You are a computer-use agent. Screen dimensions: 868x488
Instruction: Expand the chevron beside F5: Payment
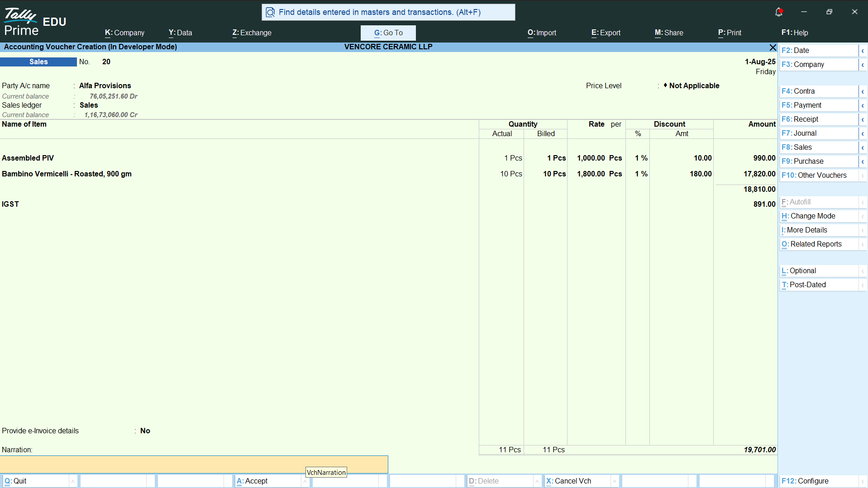(863, 105)
